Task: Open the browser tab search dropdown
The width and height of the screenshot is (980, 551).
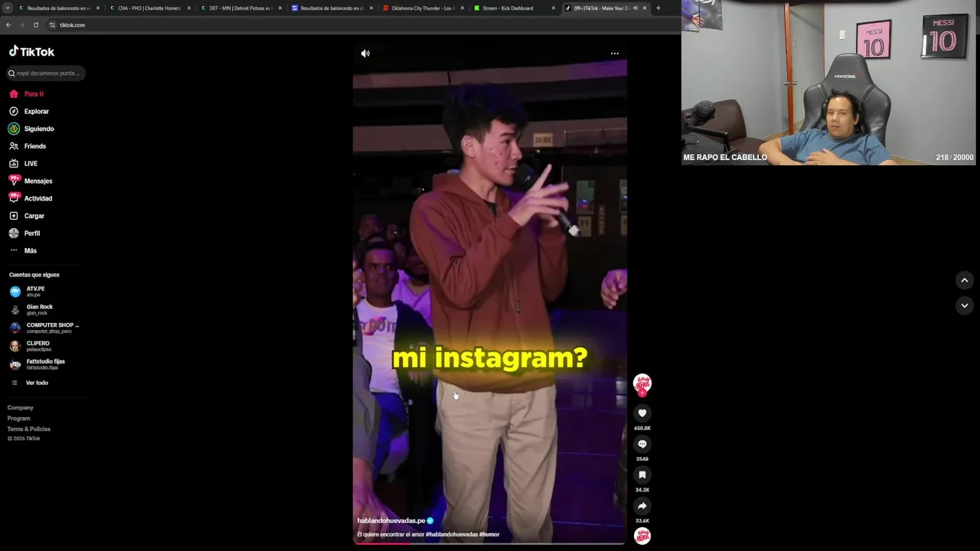Action: click(7, 8)
